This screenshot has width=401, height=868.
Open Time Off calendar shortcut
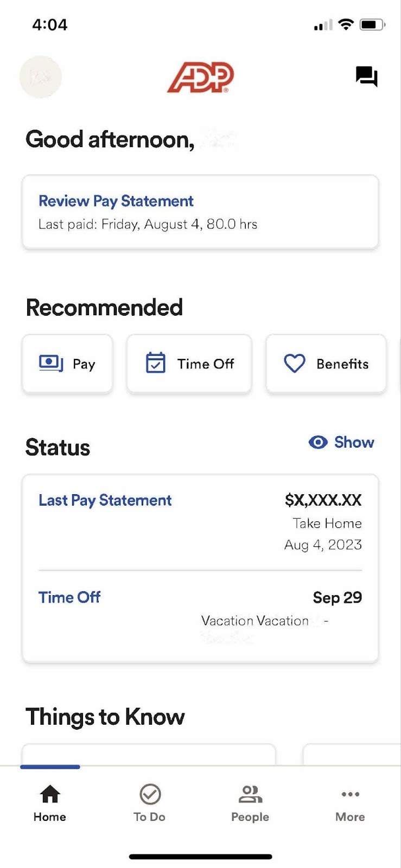point(189,363)
